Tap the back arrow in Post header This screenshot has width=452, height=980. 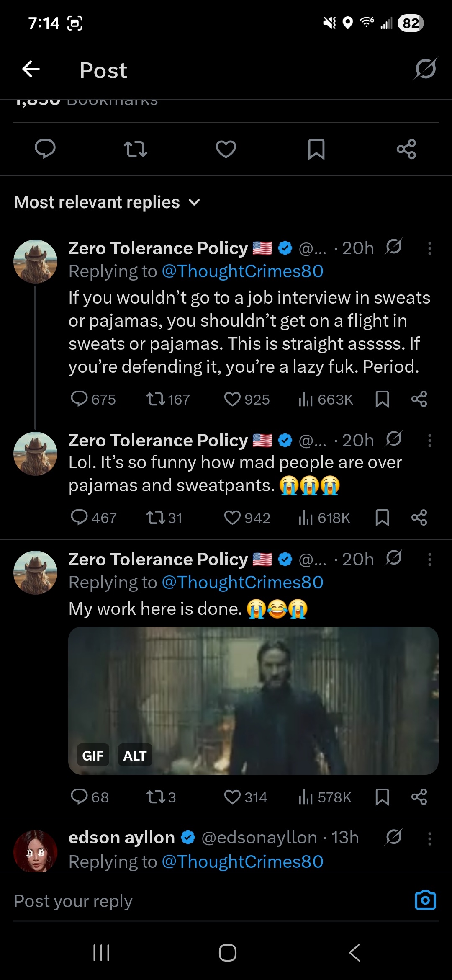point(31,69)
